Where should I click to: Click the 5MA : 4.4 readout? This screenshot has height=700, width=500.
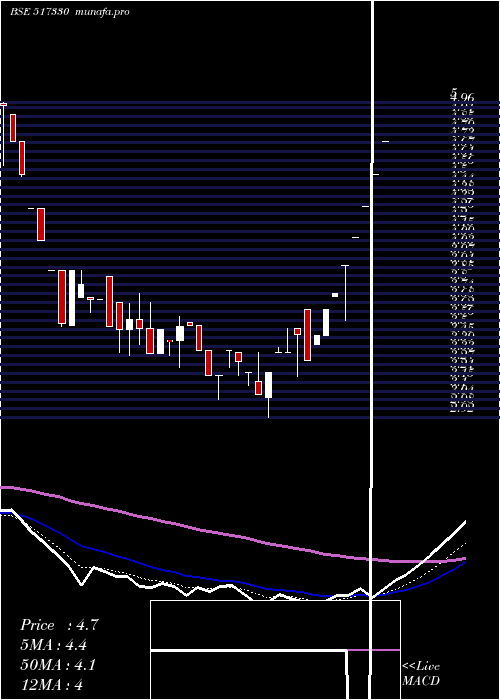pos(54,645)
